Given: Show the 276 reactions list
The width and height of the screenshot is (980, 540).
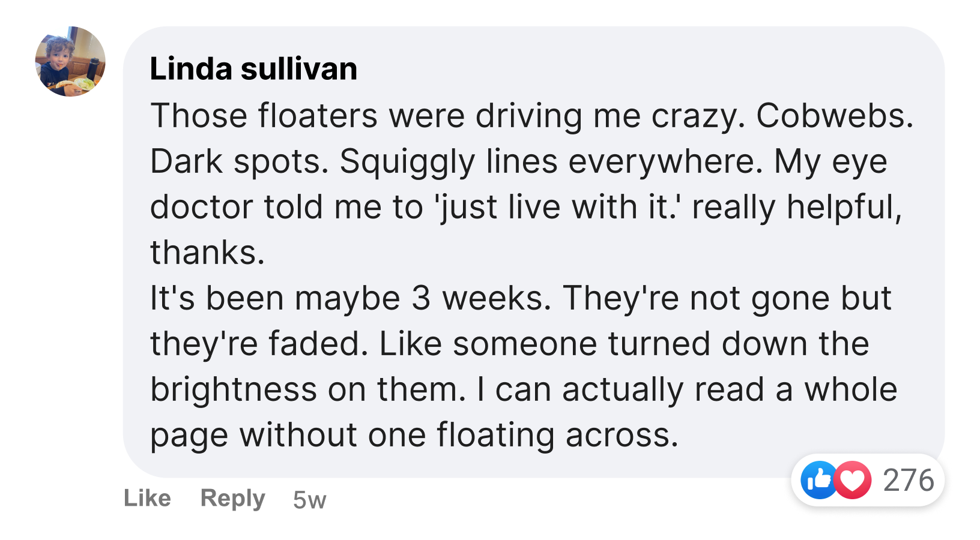Looking at the screenshot, I should tap(908, 480).
